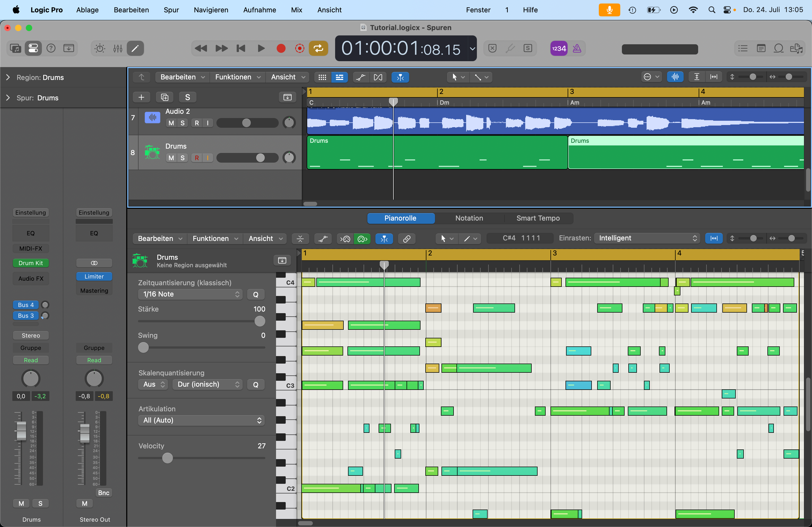Mute the Audio 2 track
The width and height of the screenshot is (812, 527).
tap(171, 123)
